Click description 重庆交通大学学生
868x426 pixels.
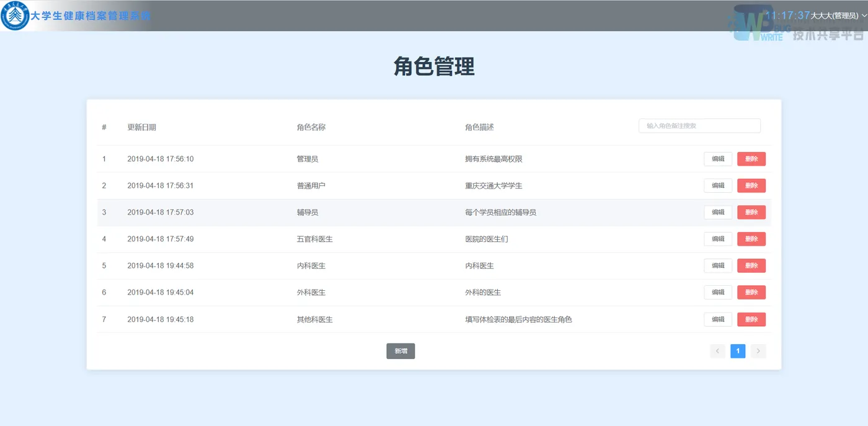tap(494, 185)
